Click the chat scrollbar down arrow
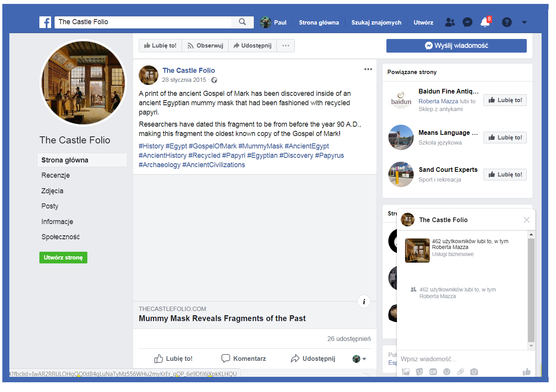556x392 pixels. [531, 346]
